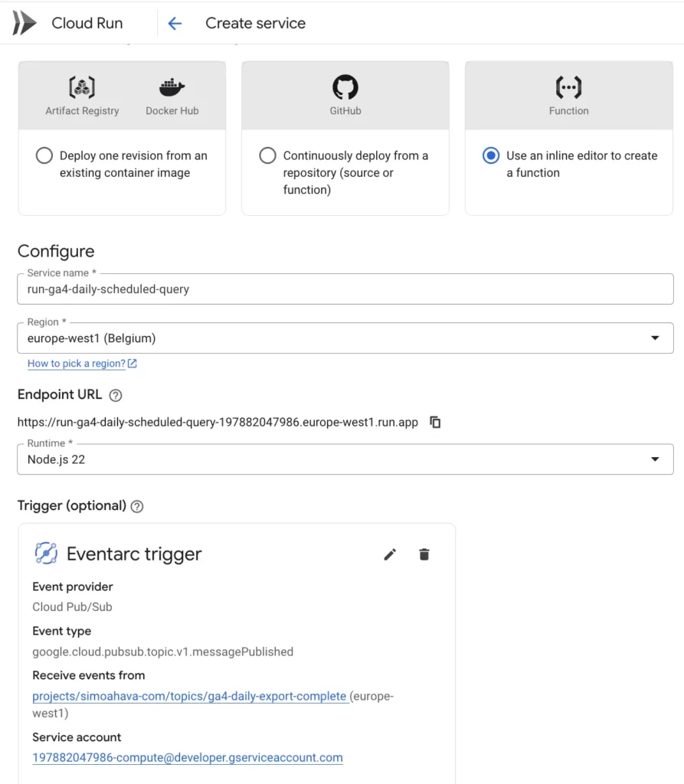684x784 pixels.
Task: Edit the Eventarc trigger with pencil icon
Action: [x=390, y=554]
